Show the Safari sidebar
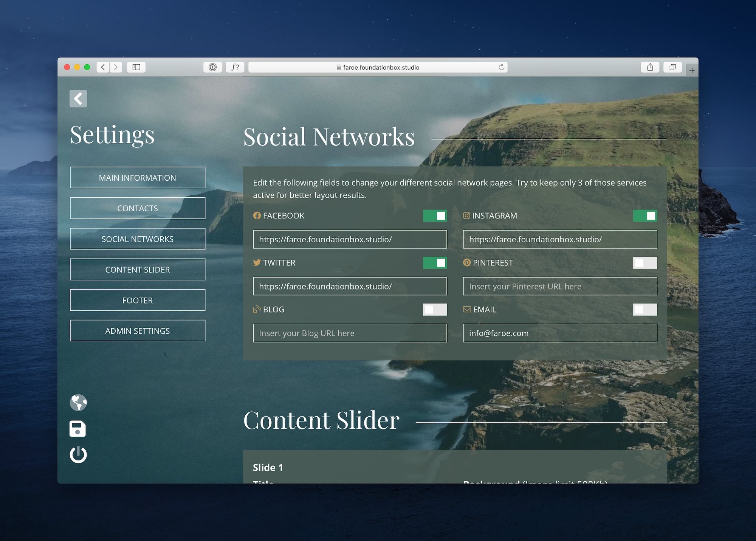 (136, 67)
